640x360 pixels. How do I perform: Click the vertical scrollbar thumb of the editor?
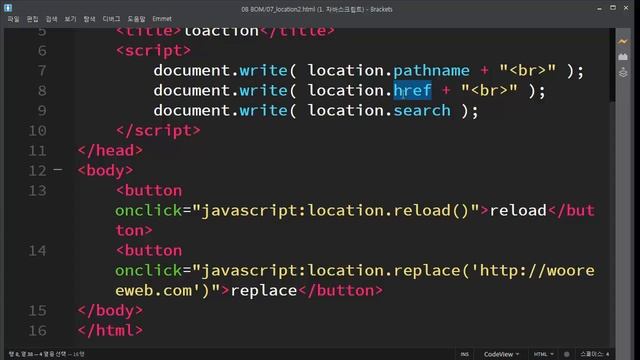[x=612, y=64]
